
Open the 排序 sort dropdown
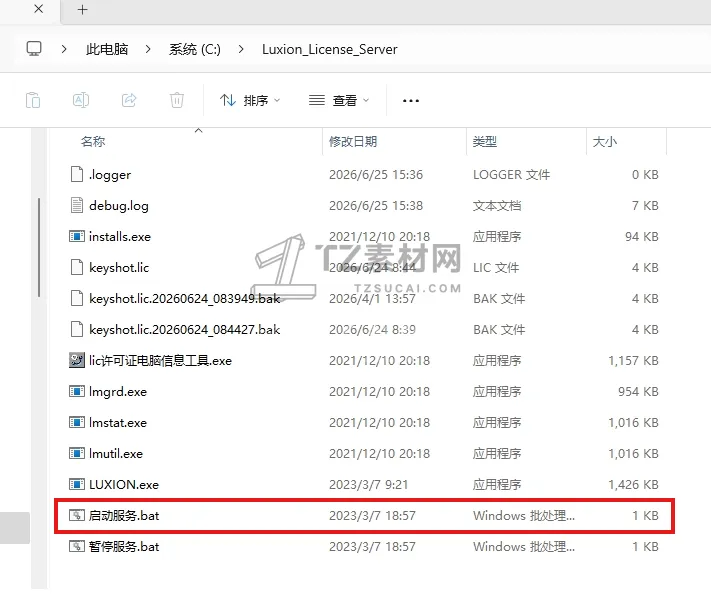(250, 100)
